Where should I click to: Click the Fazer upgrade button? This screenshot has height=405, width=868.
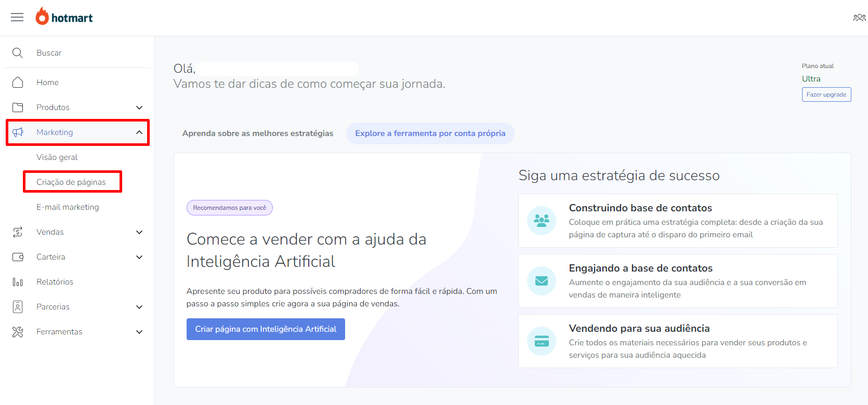click(826, 95)
